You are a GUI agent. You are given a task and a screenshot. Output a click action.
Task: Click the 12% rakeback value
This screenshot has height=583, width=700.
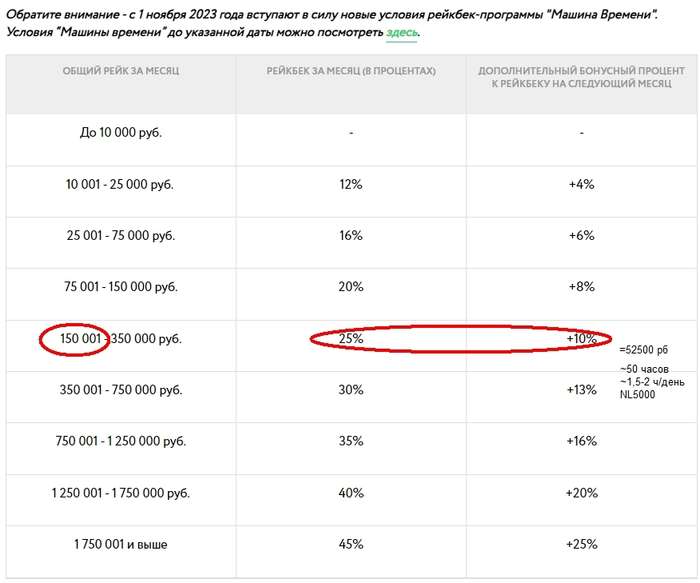351,184
